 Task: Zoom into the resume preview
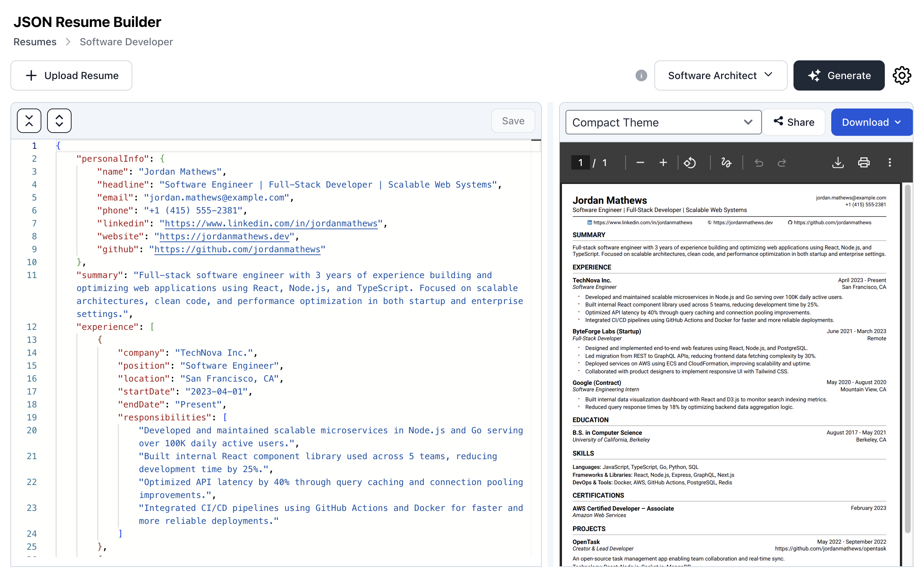[663, 163]
